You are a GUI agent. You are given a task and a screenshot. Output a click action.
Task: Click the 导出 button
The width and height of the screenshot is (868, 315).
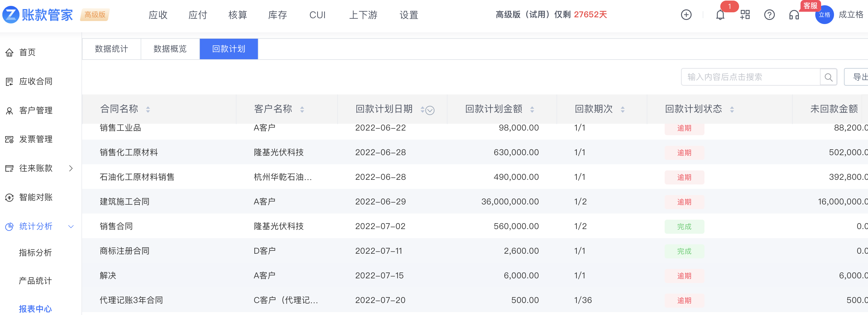tap(859, 77)
